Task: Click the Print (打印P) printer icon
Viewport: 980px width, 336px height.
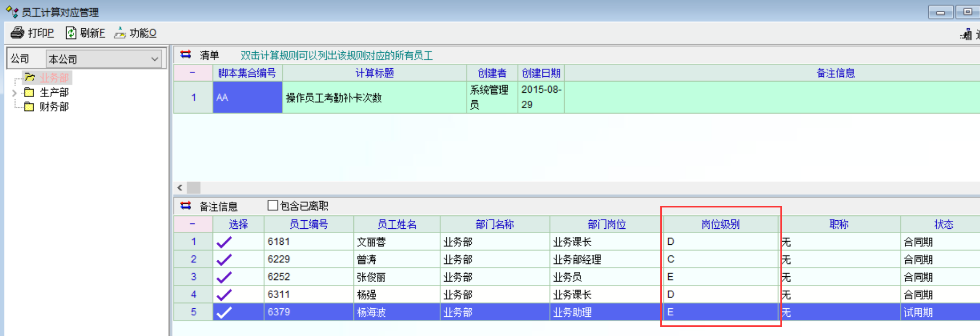Action: 18,33
